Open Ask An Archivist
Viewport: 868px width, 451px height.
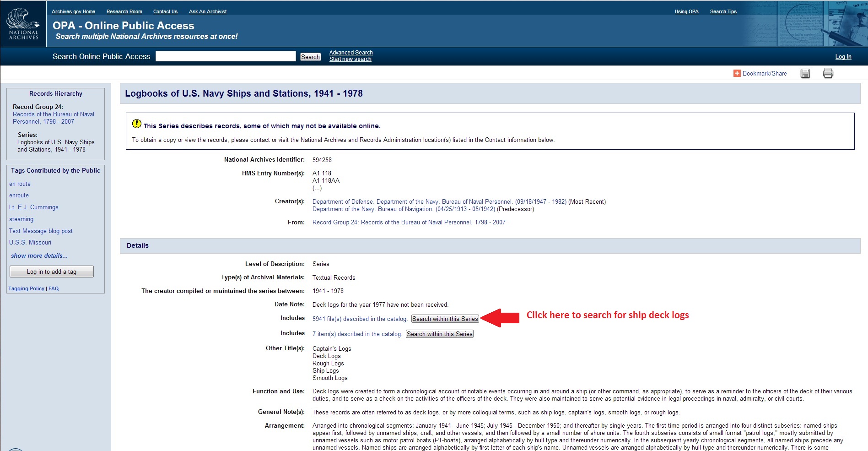click(208, 11)
